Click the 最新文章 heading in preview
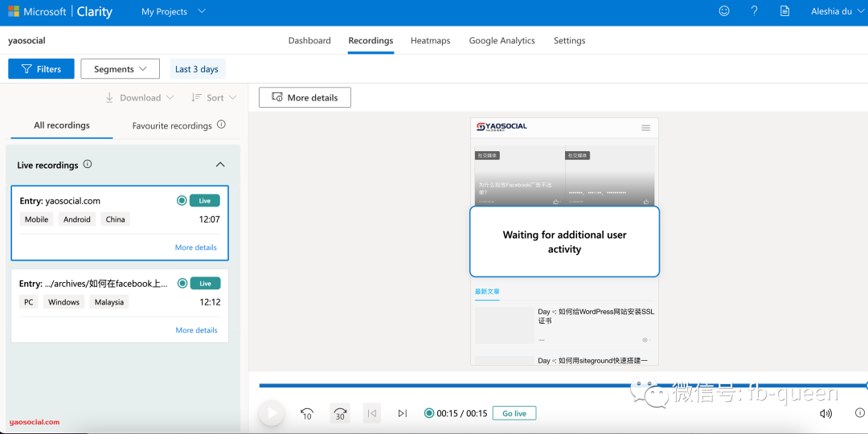This screenshot has height=434, width=868. (487, 291)
